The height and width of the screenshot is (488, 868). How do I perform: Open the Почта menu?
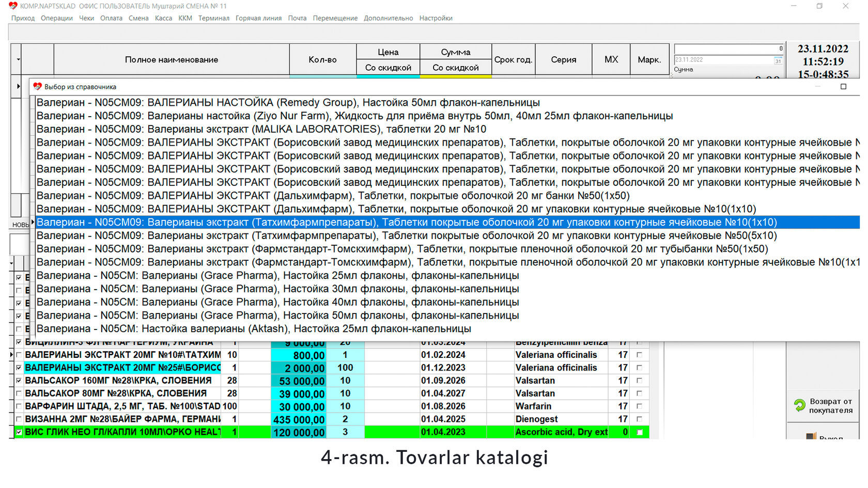click(297, 18)
